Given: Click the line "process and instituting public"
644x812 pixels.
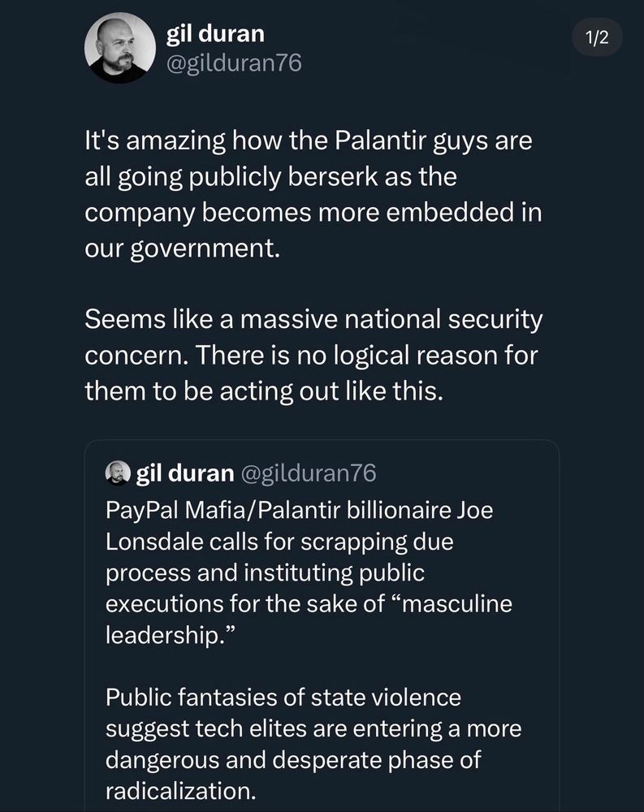Looking at the screenshot, I should tap(266, 572).
